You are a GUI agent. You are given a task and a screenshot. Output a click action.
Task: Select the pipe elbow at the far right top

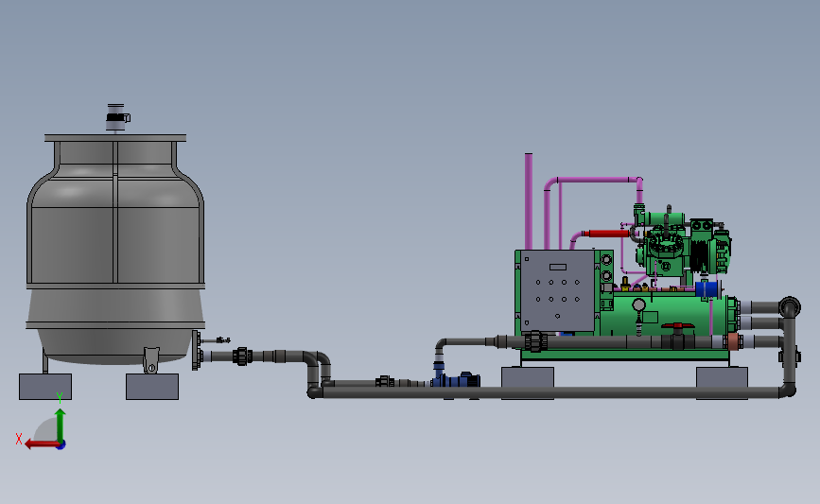tap(789, 307)
